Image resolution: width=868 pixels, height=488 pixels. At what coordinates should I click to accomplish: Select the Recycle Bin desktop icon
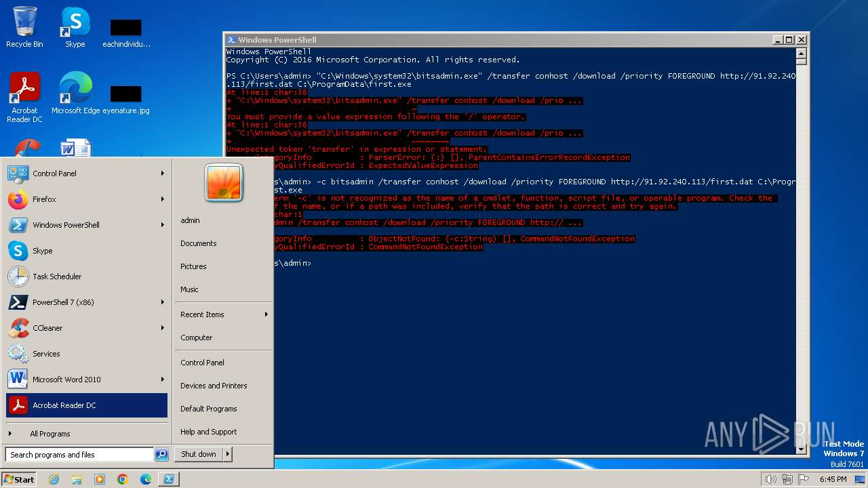[24, 27]
